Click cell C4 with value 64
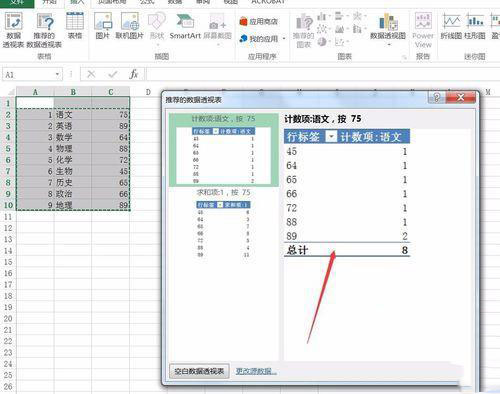The width and height of the screenshot is (500, 394). 111,137
